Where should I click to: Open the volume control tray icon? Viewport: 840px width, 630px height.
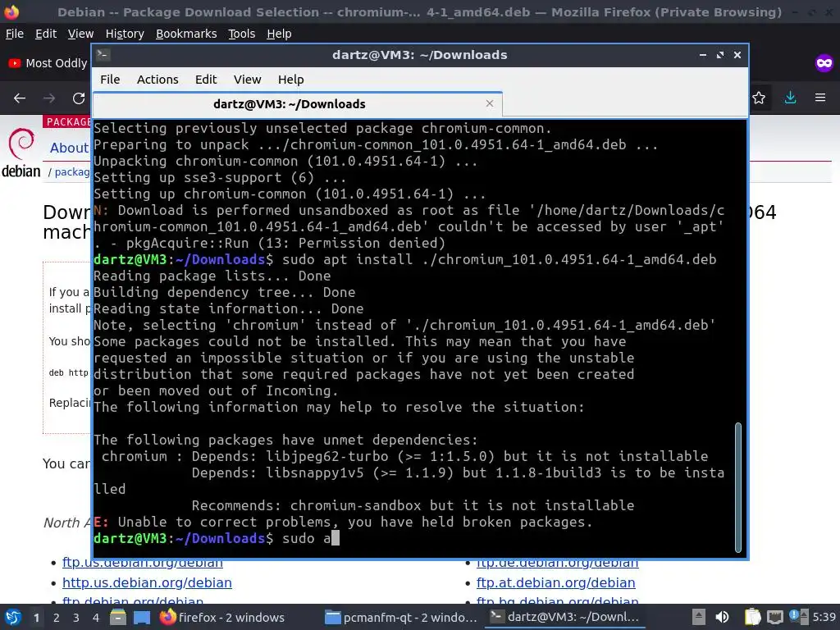click(722, 617)
